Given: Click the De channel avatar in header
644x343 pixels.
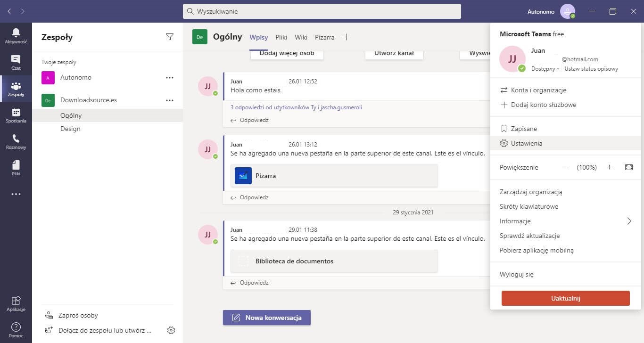Looking at the screenshot, I should click(x=200, y=37).
